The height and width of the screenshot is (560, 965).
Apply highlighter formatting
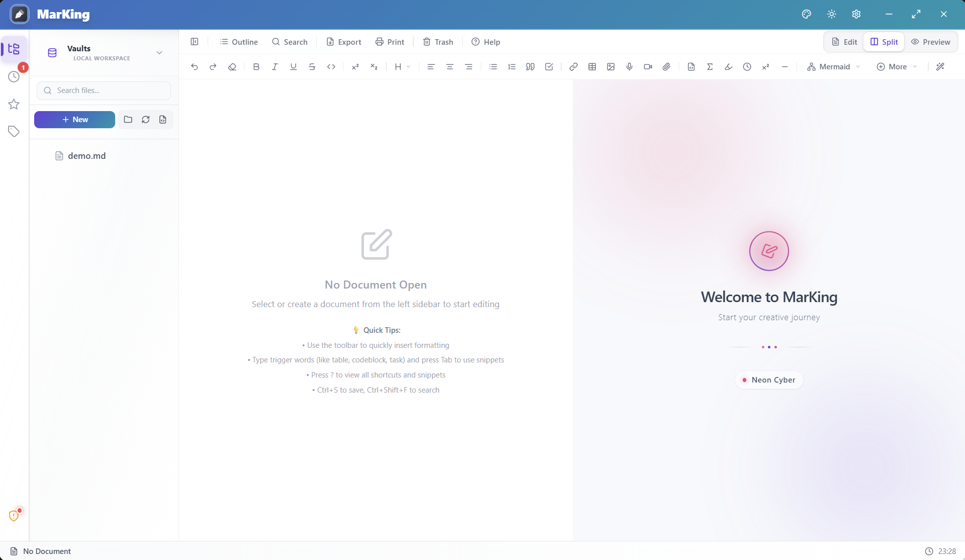(x=728, y=66)
